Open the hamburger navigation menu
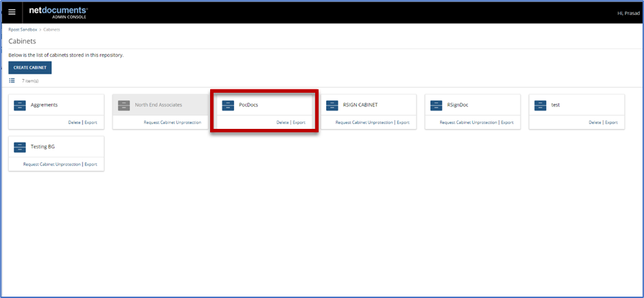Viewport: 644px width, 298px height. pyautogui.click(x=12, y=12)
